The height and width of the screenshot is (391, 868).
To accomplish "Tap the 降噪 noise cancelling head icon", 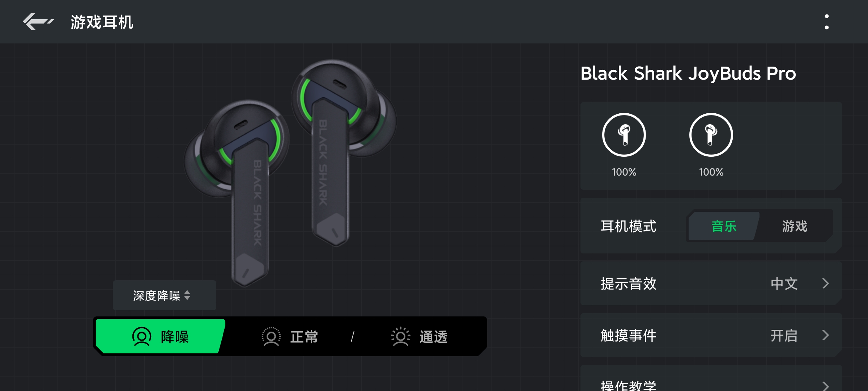I will tap(141, 337).
